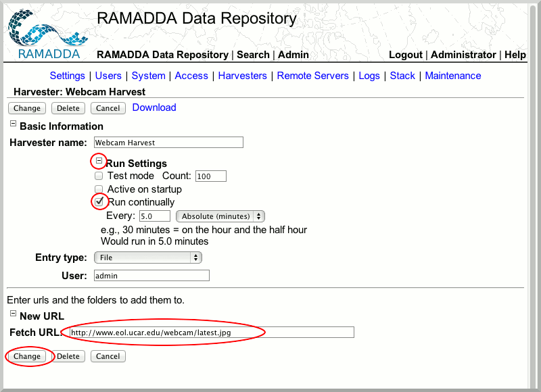Click the RAMADDA logo image

coord(44,33)
